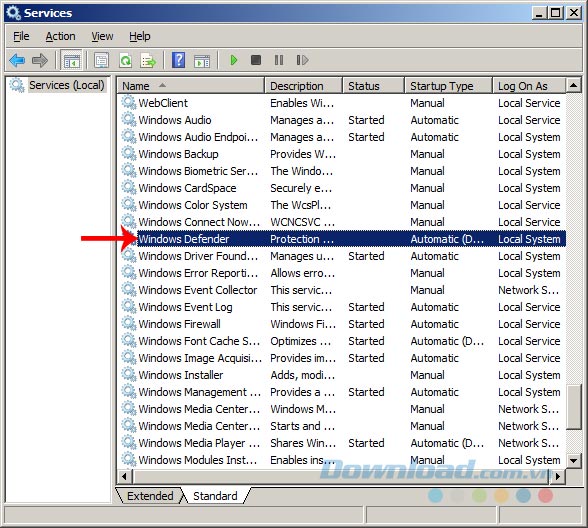Click the gear icon beside Windows Installer
The height and width of the screenshot is (528, 588).
(129, 375)
